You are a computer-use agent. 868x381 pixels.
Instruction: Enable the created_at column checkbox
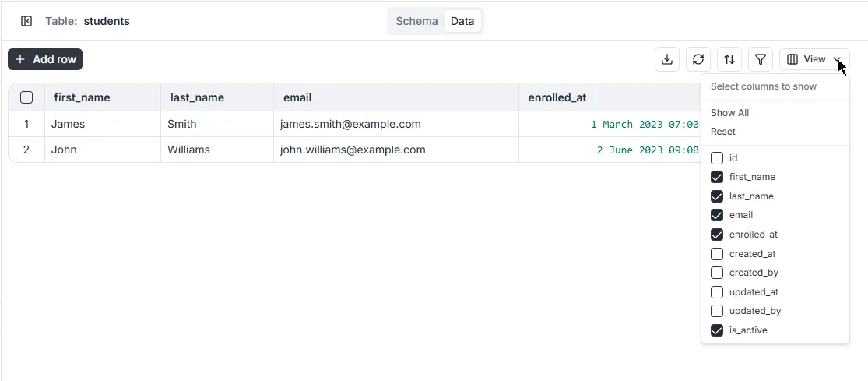(717, 254)
